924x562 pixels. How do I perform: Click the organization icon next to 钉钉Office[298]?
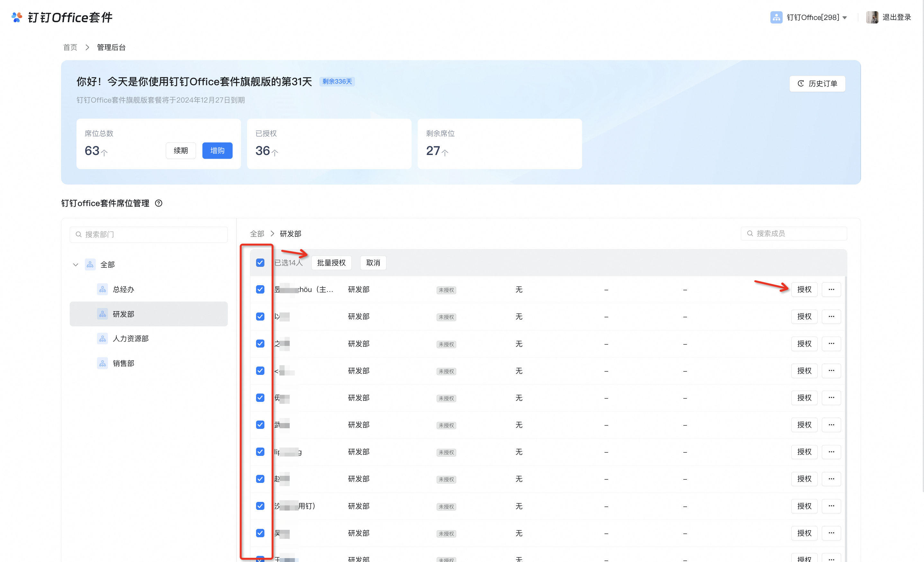776,17
